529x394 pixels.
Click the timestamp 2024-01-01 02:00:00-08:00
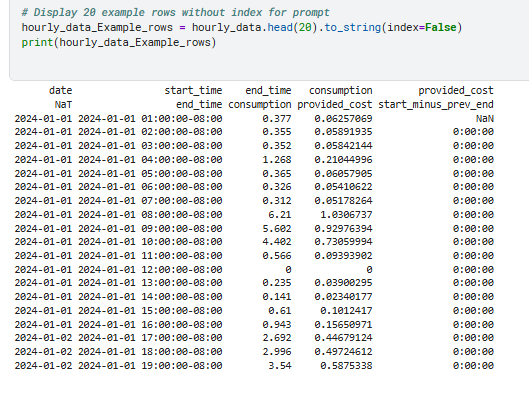coord(150,132)
